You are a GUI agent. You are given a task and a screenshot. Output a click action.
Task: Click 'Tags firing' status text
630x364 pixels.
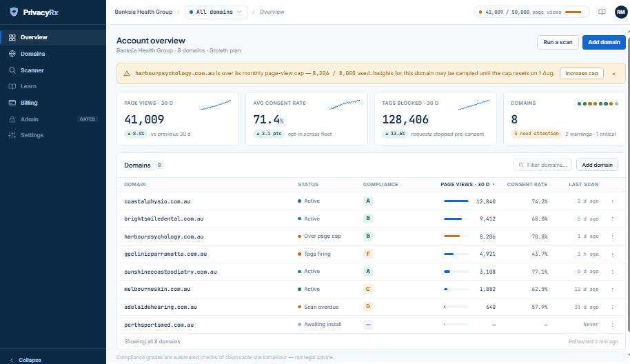point(317,254)
